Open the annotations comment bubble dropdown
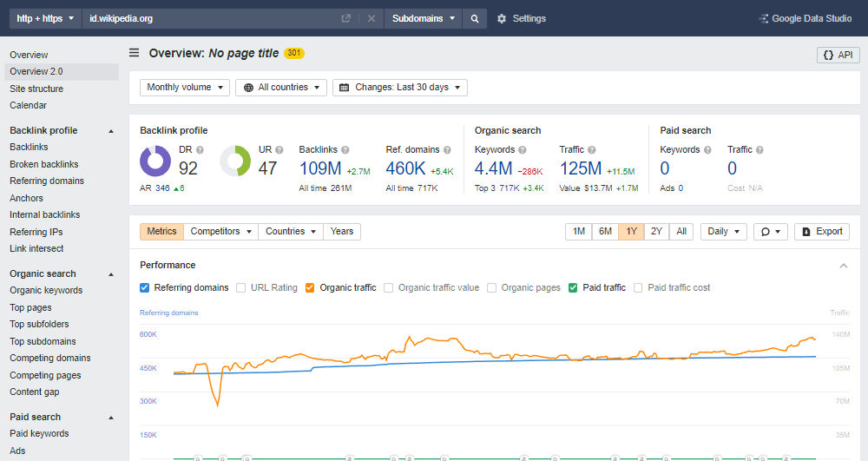The height and width of the screenshot is (461, 868). (770, 232)
